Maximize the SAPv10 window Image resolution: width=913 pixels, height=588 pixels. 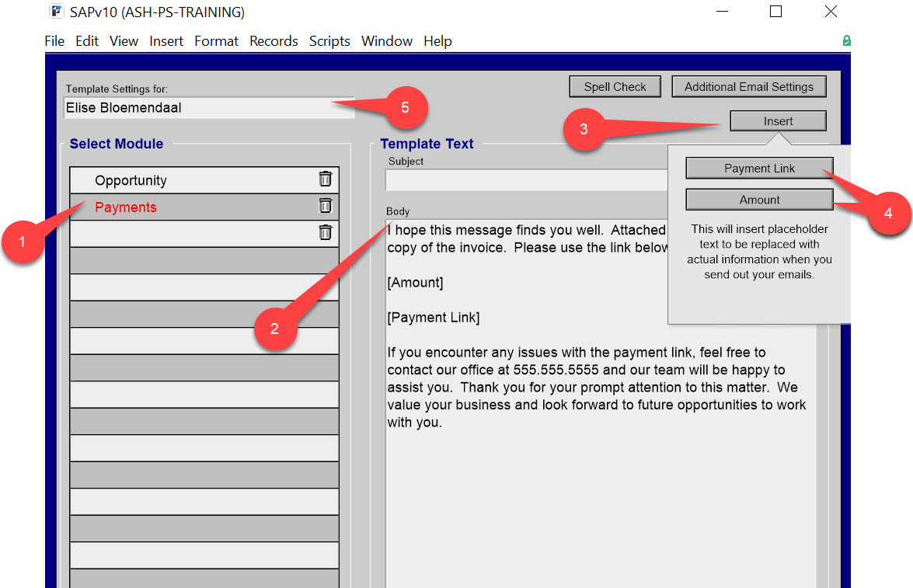(775, 11)
